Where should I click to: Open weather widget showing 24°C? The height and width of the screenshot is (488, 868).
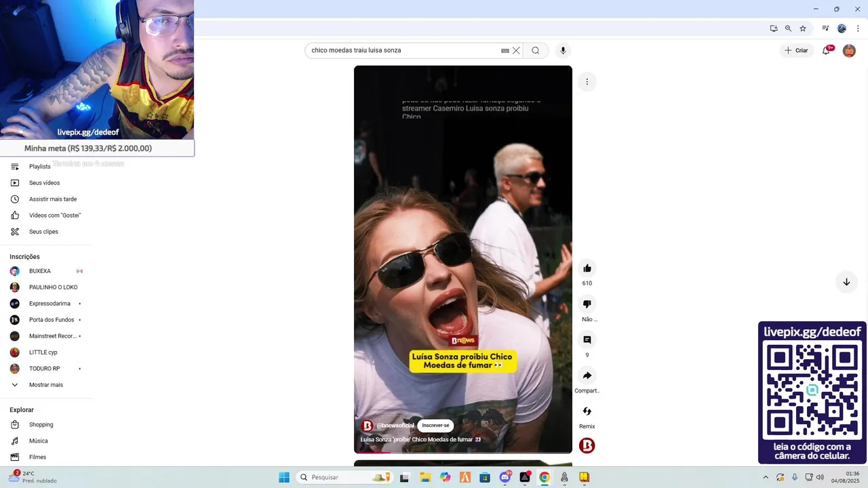tap(33, 477)
